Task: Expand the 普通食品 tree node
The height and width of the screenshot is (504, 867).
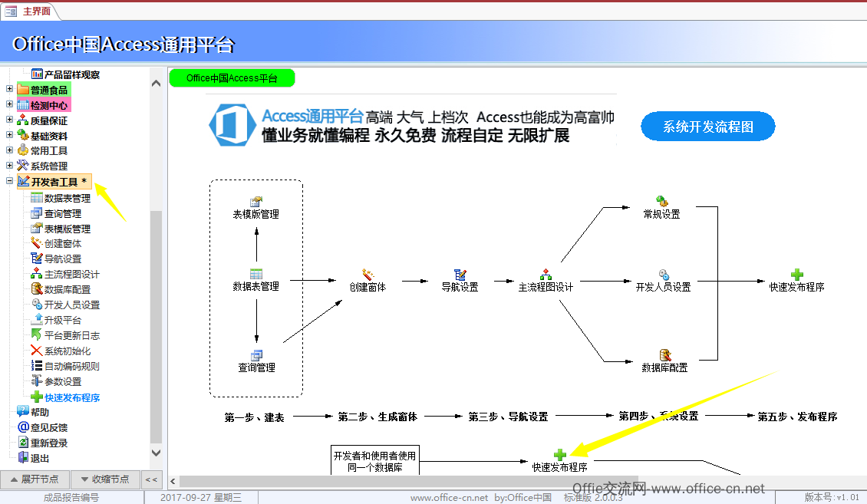Action: pyautogui.click(x=9, y=88)
